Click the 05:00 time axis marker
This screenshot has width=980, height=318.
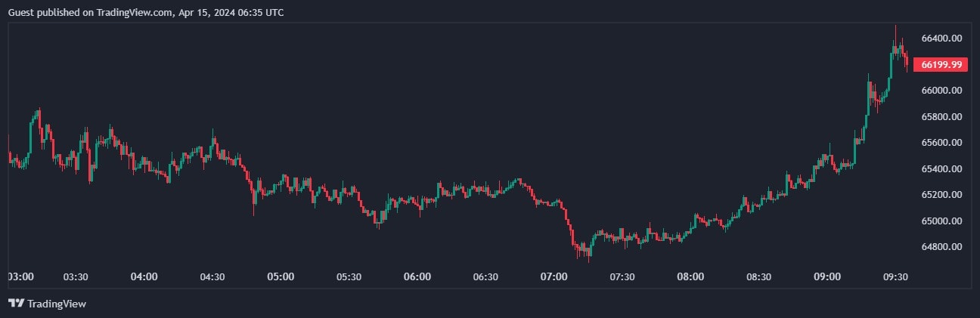coord(281,277)
